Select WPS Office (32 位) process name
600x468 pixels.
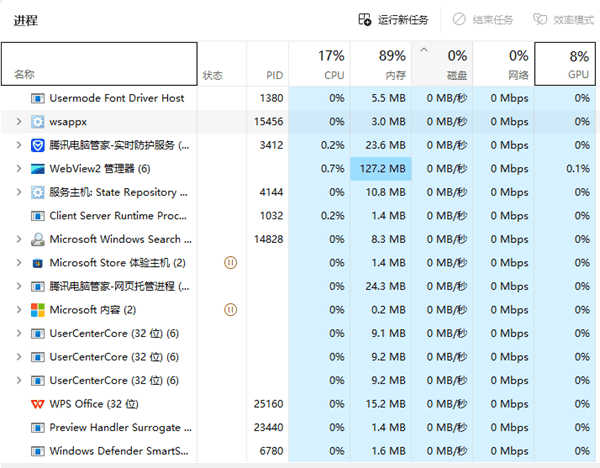[x=94, y=404]
